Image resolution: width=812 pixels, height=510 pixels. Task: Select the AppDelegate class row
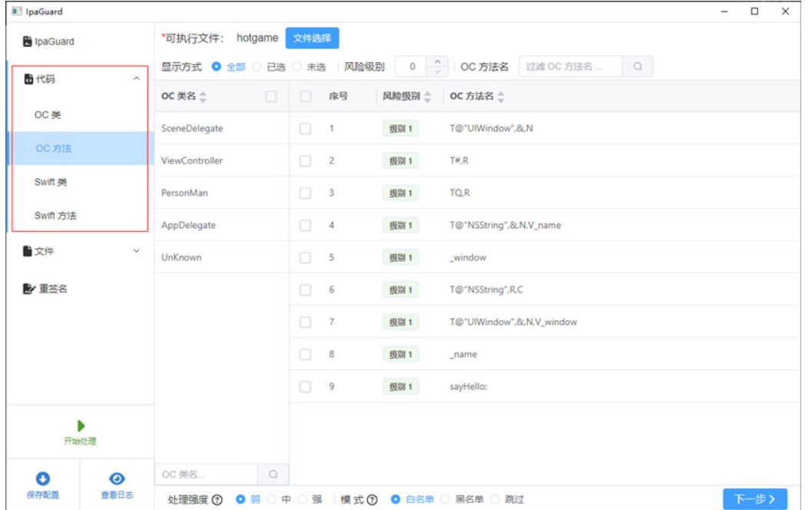[x=222, y=226]
